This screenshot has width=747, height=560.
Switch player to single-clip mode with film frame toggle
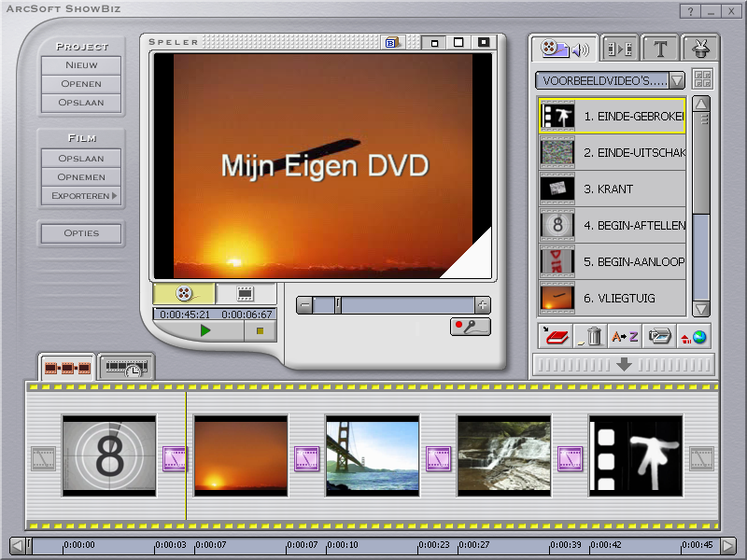tap(245, 293)
